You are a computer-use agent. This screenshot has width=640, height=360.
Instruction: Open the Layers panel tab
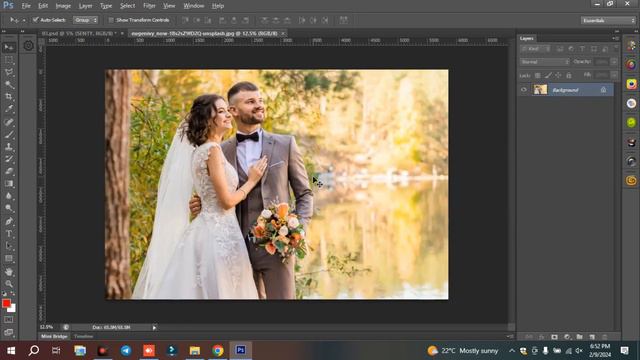click(x=527, y=38)
